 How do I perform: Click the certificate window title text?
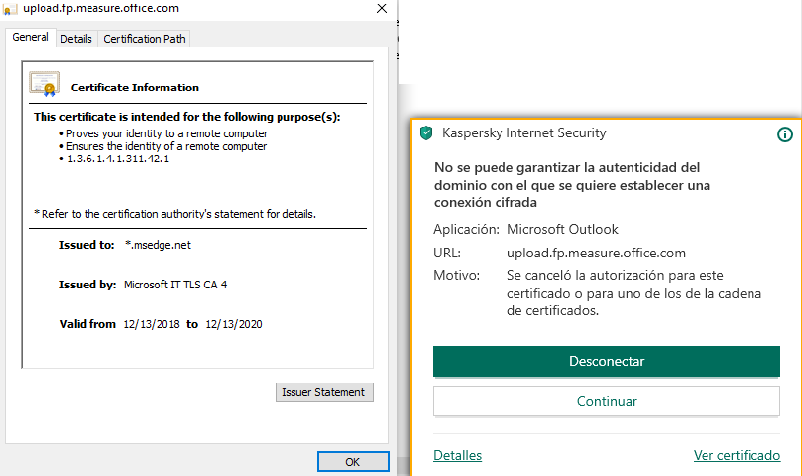(101, 8)
